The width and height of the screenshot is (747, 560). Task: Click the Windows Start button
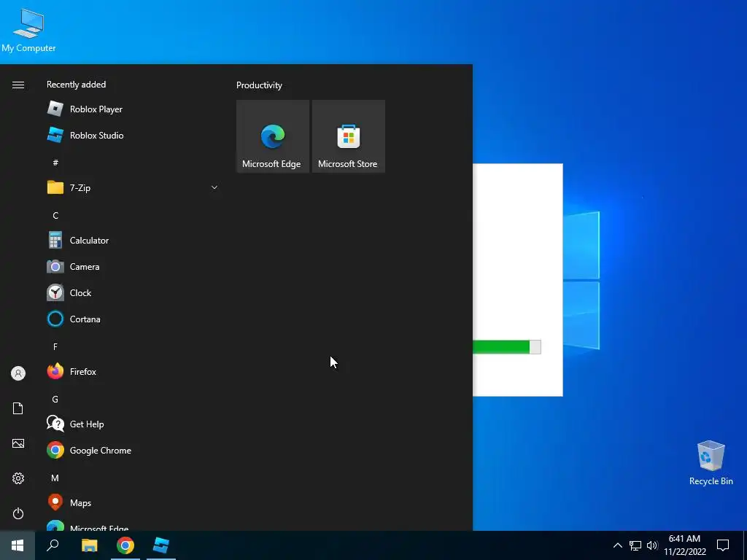point(18,545)
